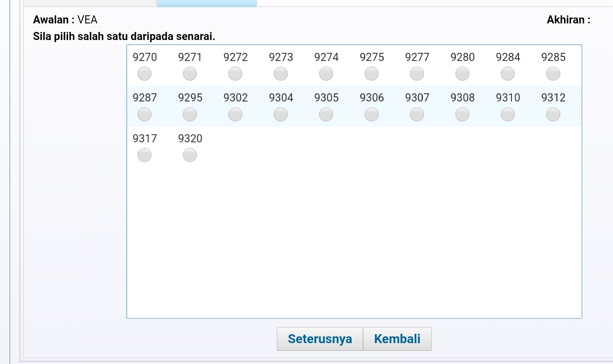Choose the 9287 radio option

pos(144,114)
